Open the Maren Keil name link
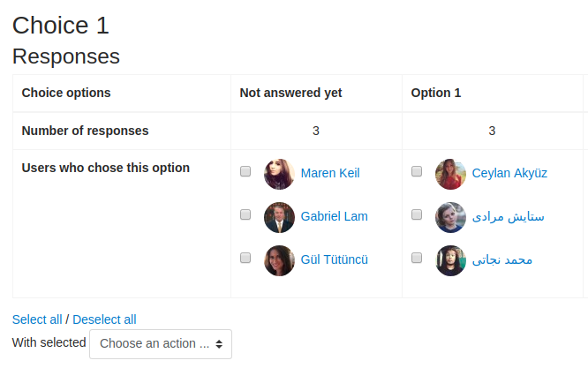This screenshot has height=368, width=588. [x=330, y=173]
